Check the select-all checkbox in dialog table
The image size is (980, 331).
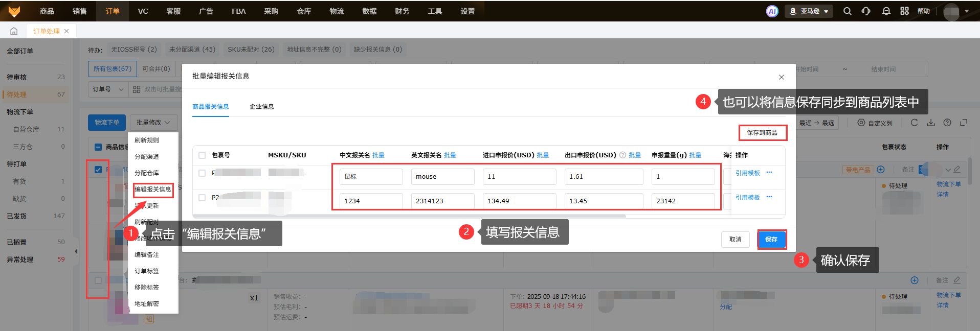(x=202, y=155)
